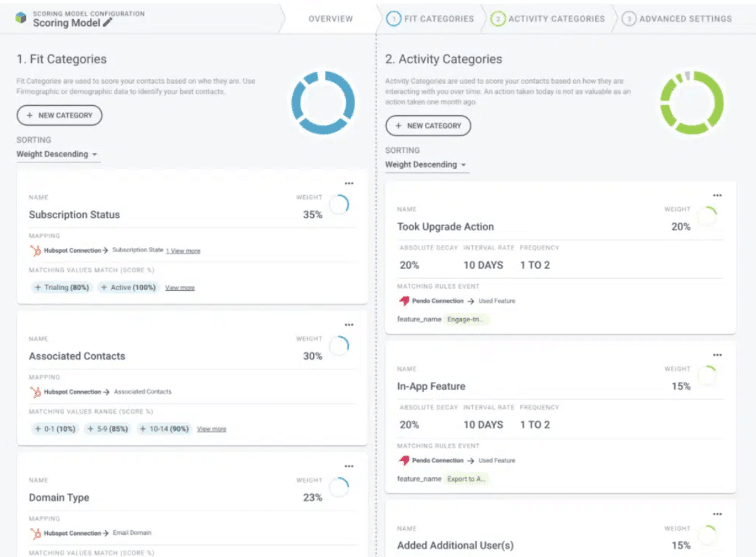The image size is (756, 557).
Task: Open the Weight Descending dropdown under Activity Categories
Action: click(427, 164)
